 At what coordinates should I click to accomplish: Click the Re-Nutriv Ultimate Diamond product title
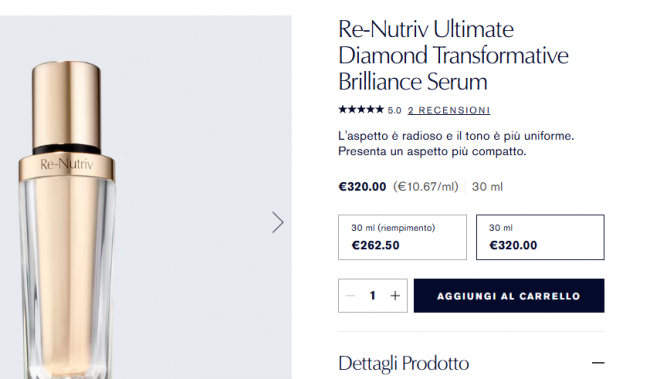click(453, 55)
